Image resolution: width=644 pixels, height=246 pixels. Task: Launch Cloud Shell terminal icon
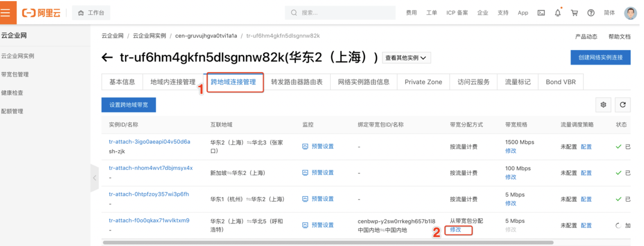coord(541,13)
